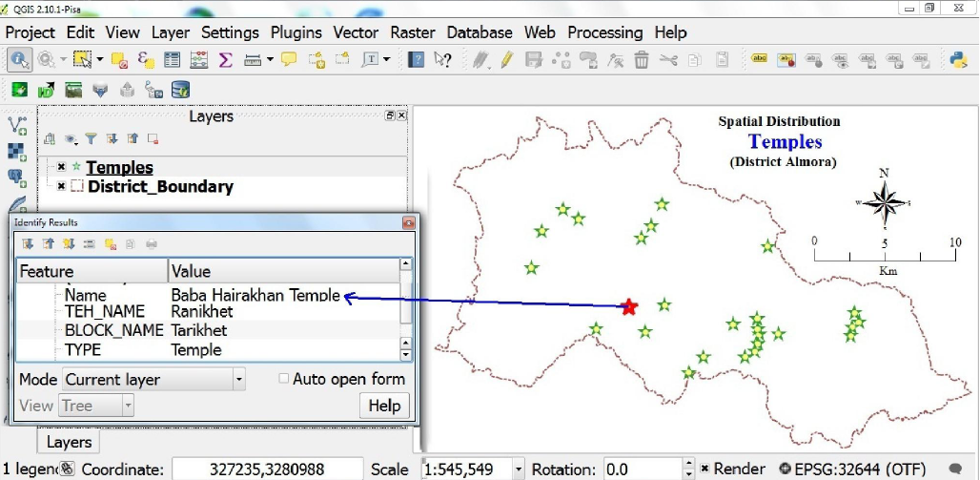Open the Help Contents book icon
980x480 pixels.
point(416,59)
